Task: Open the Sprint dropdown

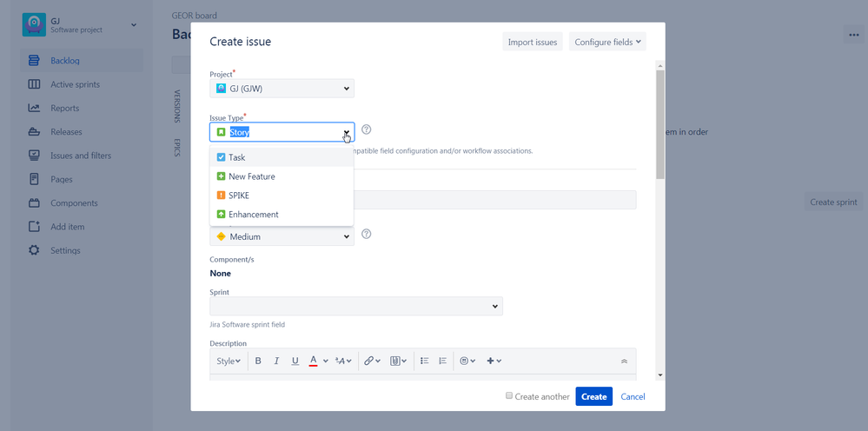Action: point(356,306)
